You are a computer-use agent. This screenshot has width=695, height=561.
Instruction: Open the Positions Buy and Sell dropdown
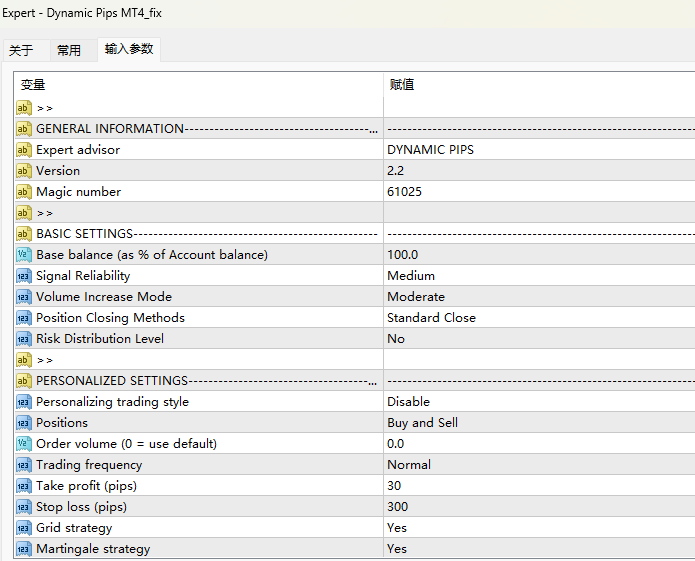click(x=422, y=423)
